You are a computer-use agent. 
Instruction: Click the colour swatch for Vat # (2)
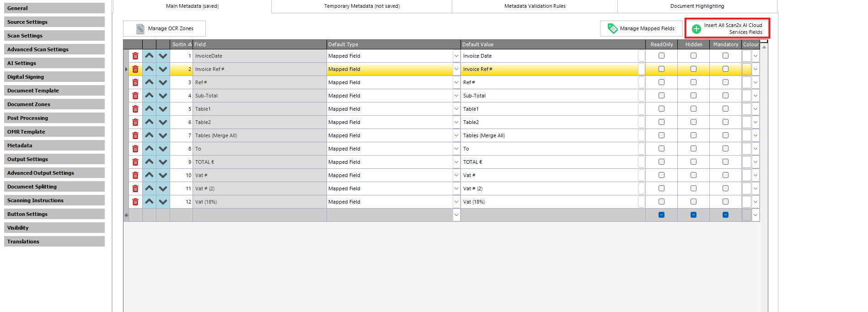coord(746,188)
